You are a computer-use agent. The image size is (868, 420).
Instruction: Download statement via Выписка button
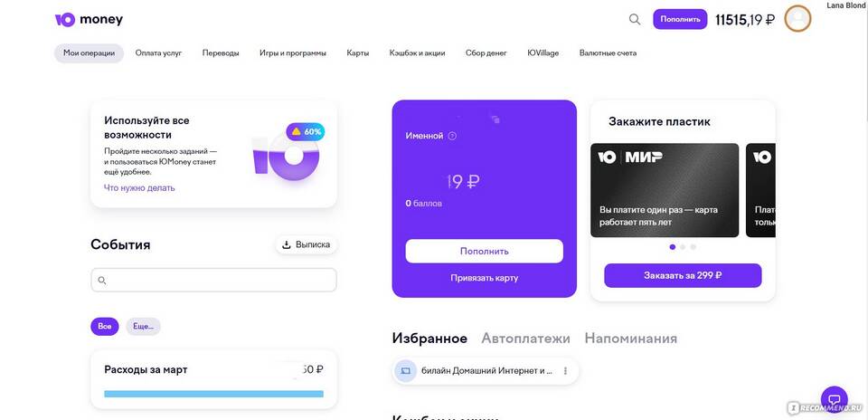pyautogui.click(x=307, y=244)
